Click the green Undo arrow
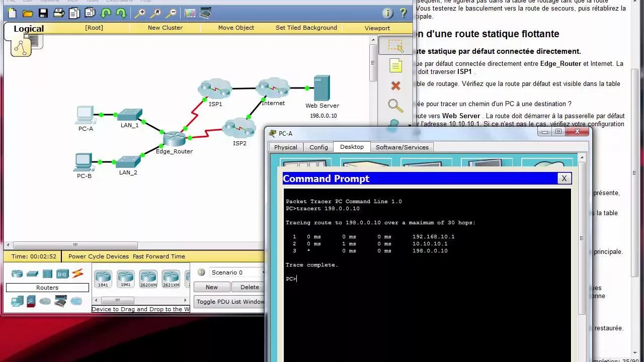Screen dimensions: 644x362 [x=106, y=14]
